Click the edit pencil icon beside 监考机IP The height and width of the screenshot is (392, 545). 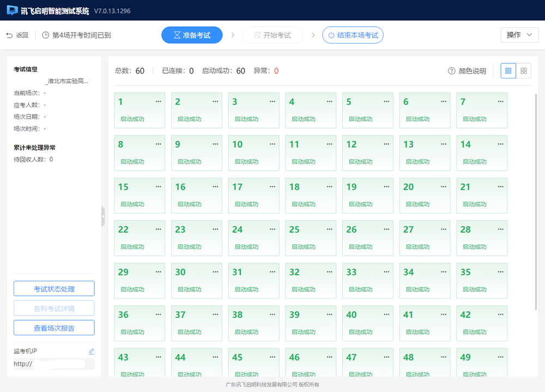pos(92,351)
